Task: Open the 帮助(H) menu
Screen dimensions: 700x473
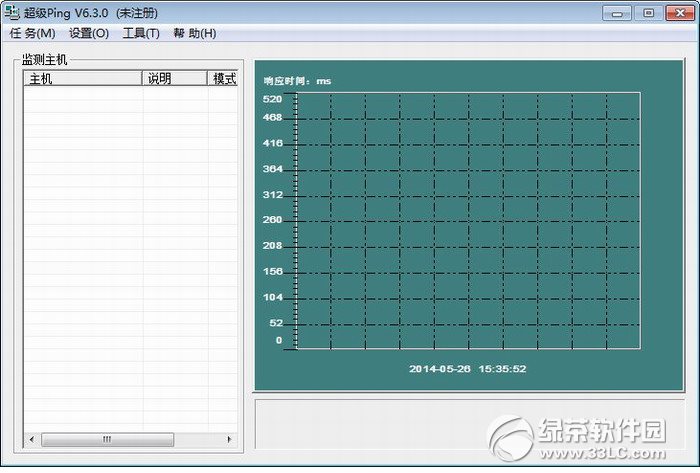Action: click(195, 33)
